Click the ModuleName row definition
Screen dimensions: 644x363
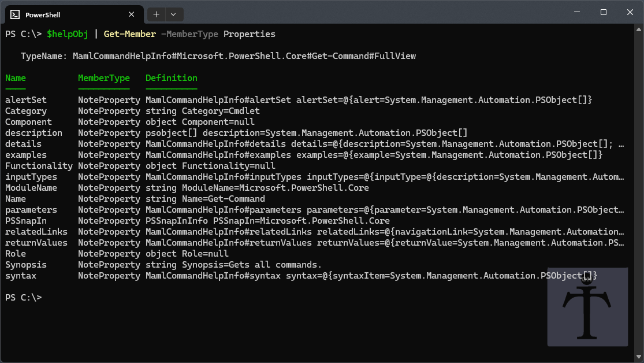(258, 187)
